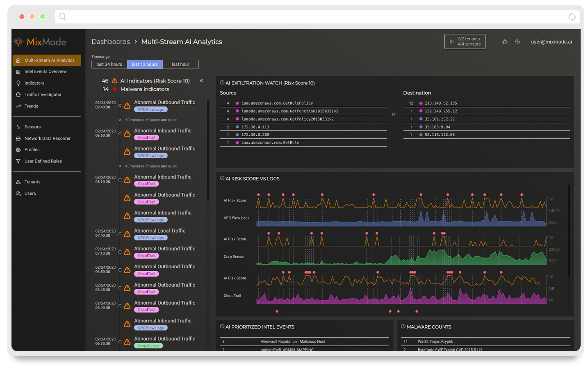The height and width of the screenshot is (368, 588).
Task: Click the browser address bar
Action: [317, 17]
